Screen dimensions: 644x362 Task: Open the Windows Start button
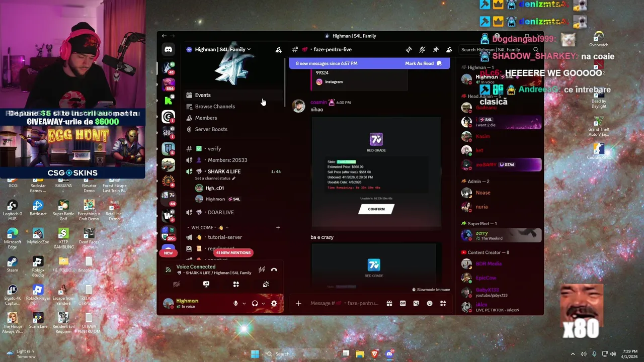tap(255, 354)
